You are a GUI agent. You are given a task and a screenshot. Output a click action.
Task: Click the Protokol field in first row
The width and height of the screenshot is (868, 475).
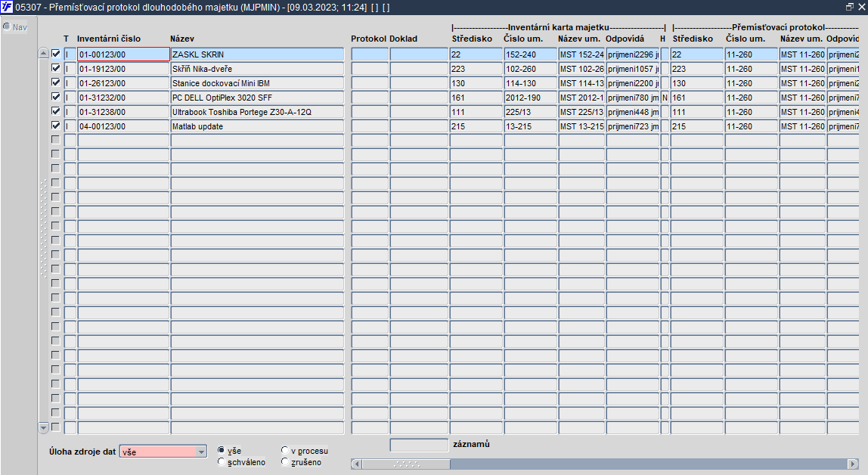(370, 54)
